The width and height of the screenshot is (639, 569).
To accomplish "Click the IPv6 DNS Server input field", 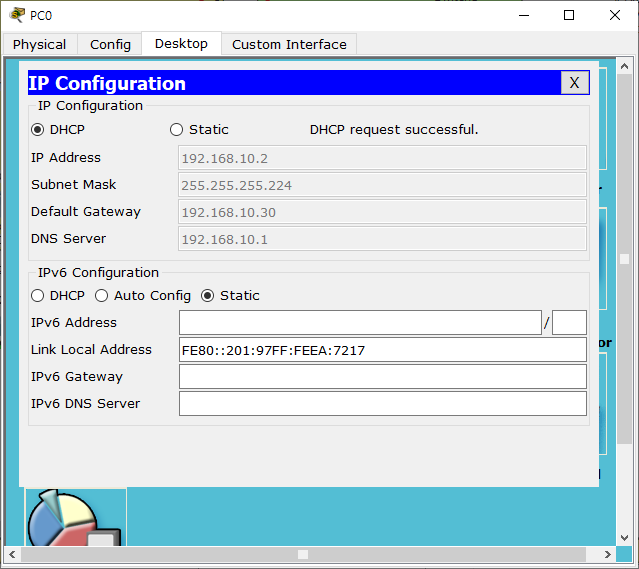I will click(383, 404).
